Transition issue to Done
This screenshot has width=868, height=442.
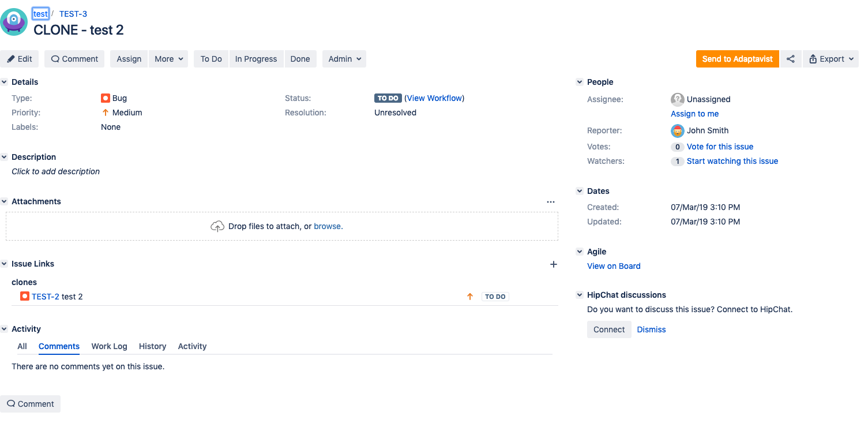(300, 59)
